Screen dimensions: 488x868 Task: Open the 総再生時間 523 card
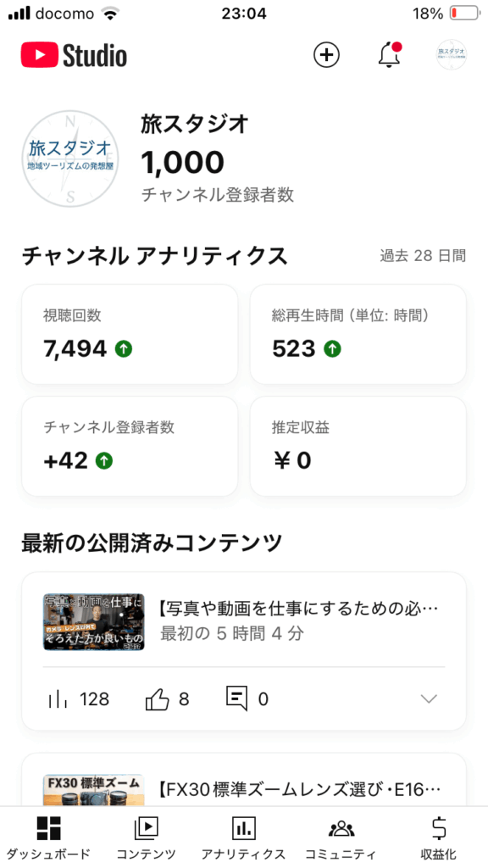[358, 334]
